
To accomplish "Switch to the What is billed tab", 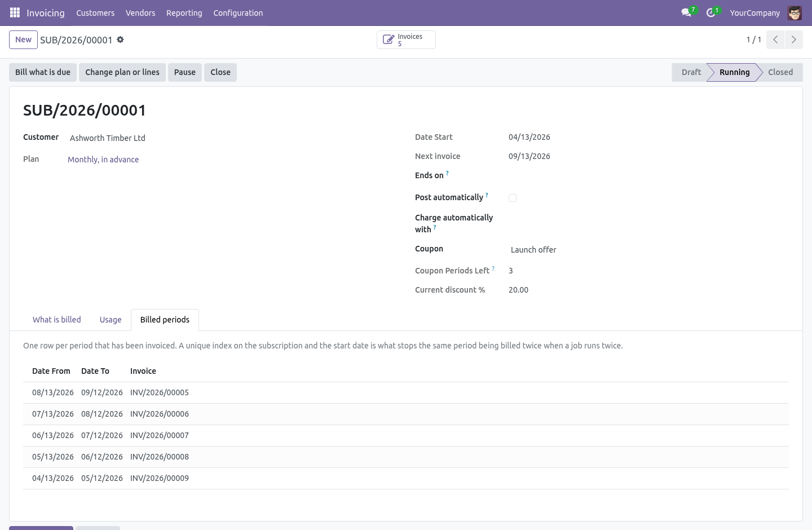I will [x=57, y=320].
